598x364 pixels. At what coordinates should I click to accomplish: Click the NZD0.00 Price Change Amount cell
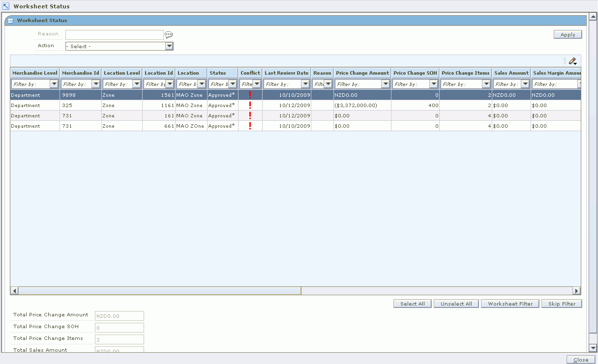[362, 95]
